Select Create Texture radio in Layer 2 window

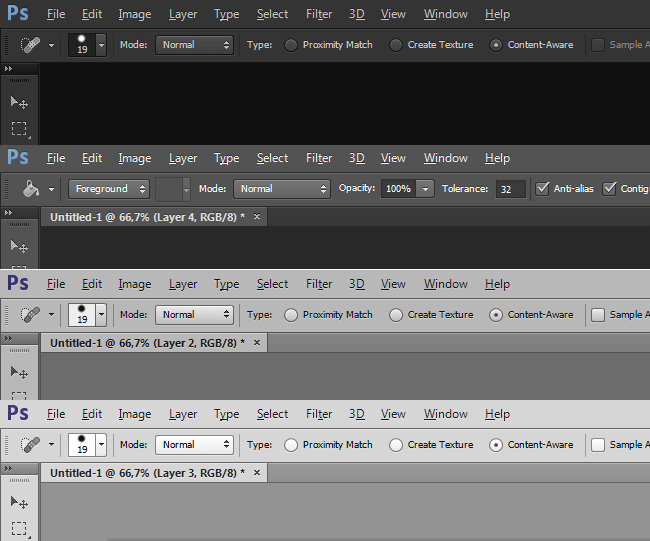click(x=395, y=315)
